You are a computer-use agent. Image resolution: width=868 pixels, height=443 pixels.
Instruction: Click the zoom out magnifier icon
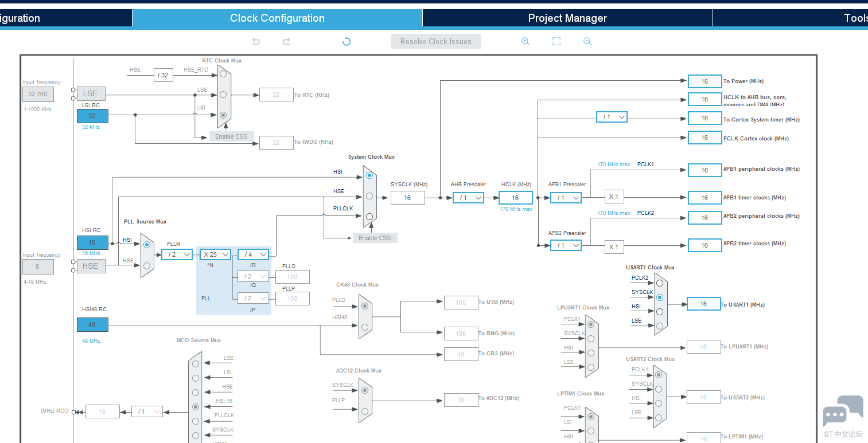point(587,41)
